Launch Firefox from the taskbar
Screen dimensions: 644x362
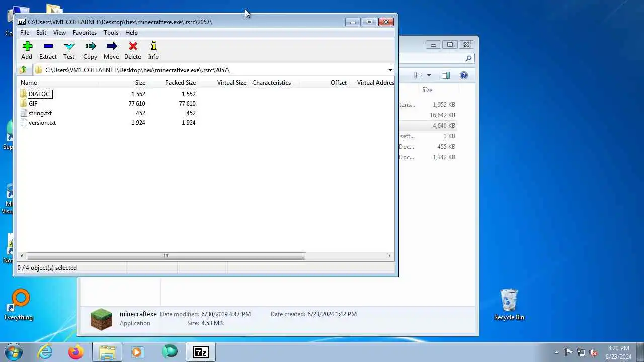pos(76,352)
